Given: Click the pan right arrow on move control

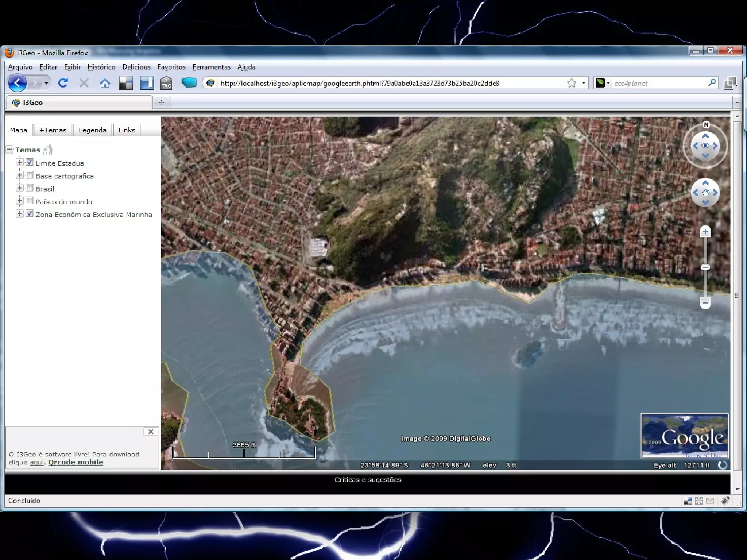Looking at the screenshot, I should [x=715, y=193].
